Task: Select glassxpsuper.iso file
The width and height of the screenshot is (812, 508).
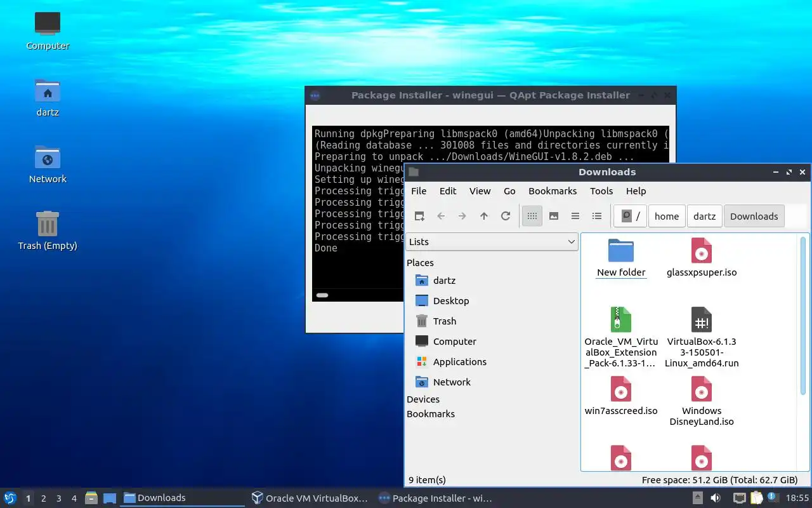Action: tap(702, 257)
